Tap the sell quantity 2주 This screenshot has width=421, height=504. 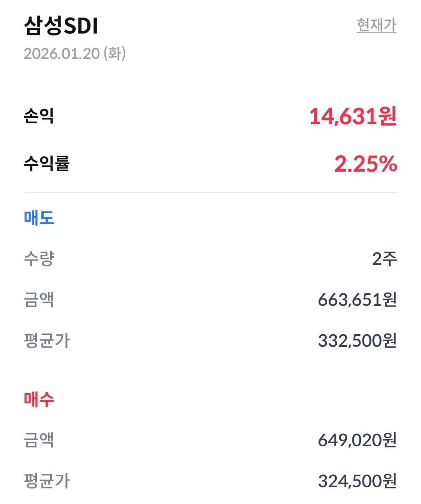pos(384,259)
